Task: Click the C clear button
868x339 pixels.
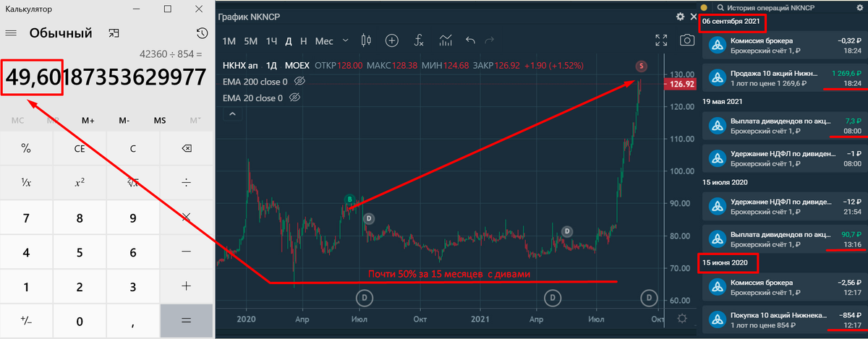Action: (133, 149)
